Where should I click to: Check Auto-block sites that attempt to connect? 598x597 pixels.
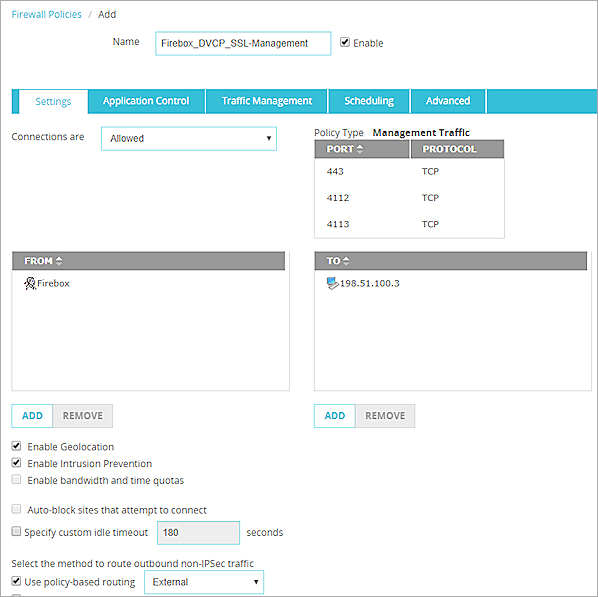point(16,509)
